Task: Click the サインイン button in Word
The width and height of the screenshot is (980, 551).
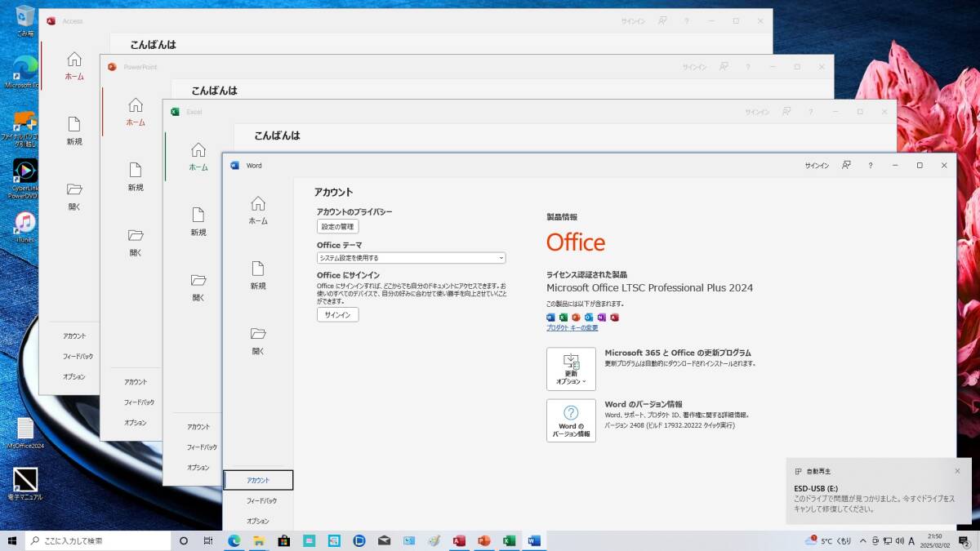Action: (337, 314)
